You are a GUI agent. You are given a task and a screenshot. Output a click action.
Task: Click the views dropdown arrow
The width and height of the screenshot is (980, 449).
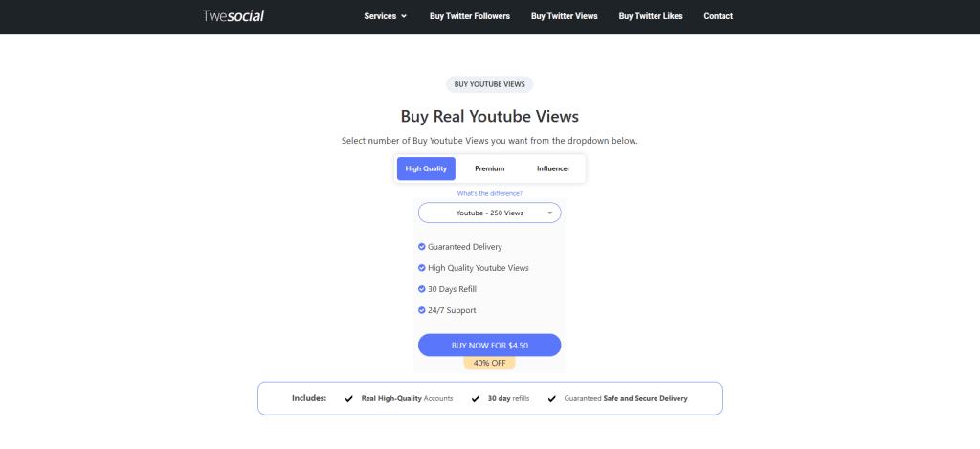click(x=550, y=213)
